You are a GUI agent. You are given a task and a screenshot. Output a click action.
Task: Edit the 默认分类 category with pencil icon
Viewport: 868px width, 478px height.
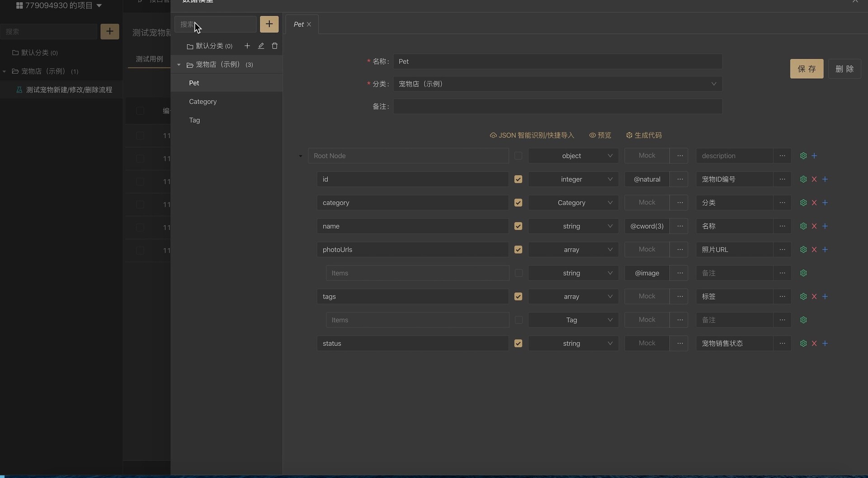point(261,46)
